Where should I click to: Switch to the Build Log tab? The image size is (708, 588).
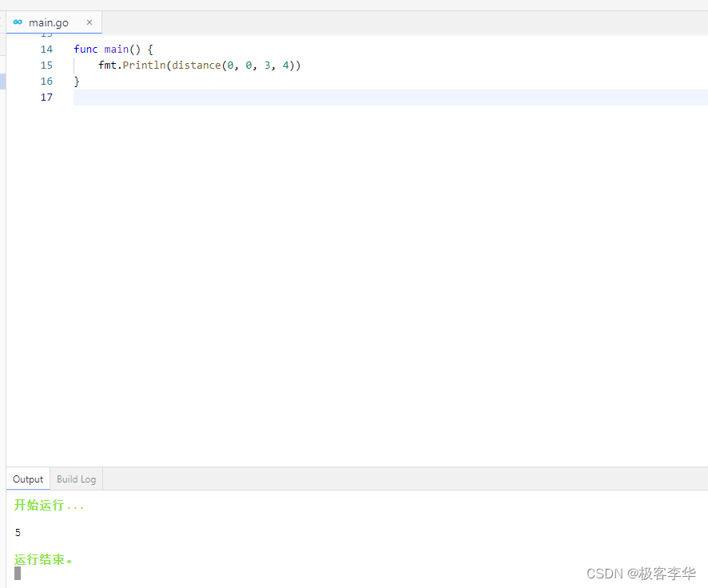click(76, 479)
